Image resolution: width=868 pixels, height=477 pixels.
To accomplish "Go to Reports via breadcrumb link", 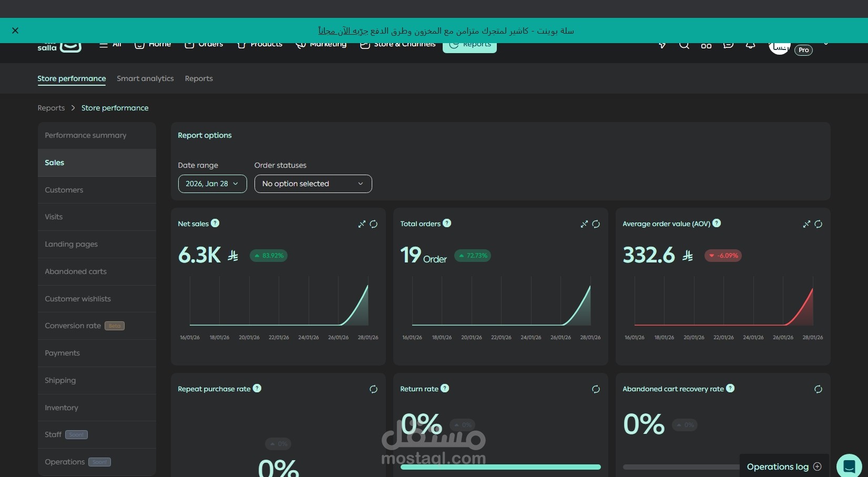I will [x=51, y=108].
